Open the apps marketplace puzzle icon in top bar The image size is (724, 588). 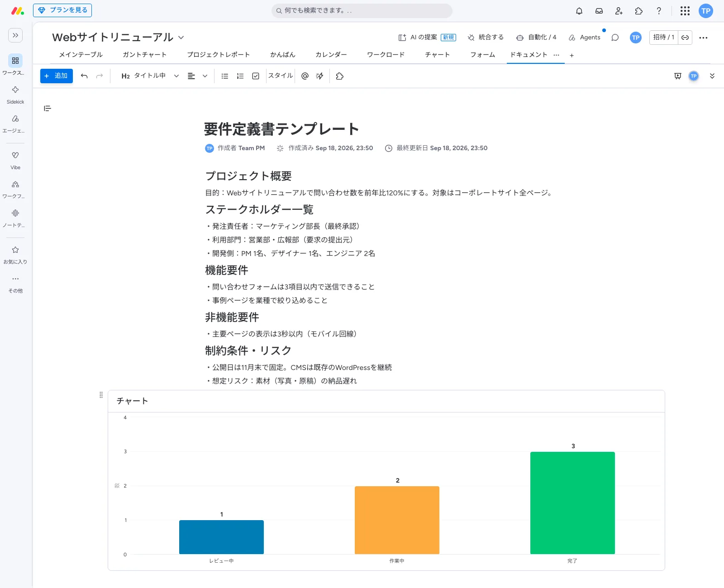point(639,11)
